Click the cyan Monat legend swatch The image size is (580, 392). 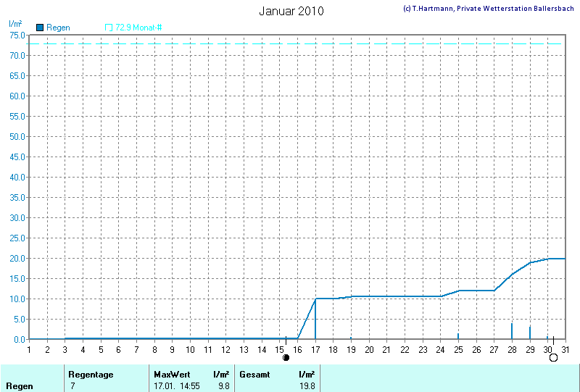click(x=109, y=28)
